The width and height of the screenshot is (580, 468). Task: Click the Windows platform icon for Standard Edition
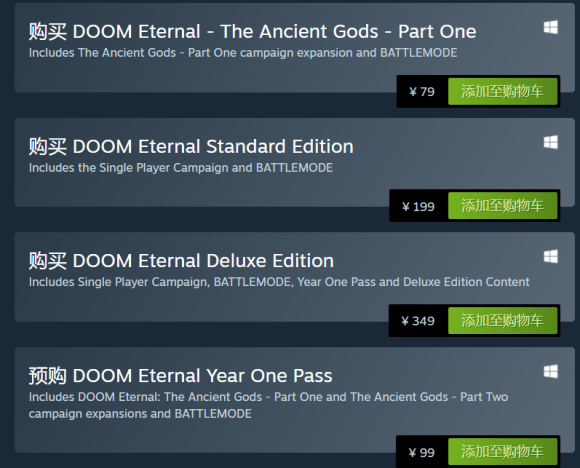(x=550, y=142)
